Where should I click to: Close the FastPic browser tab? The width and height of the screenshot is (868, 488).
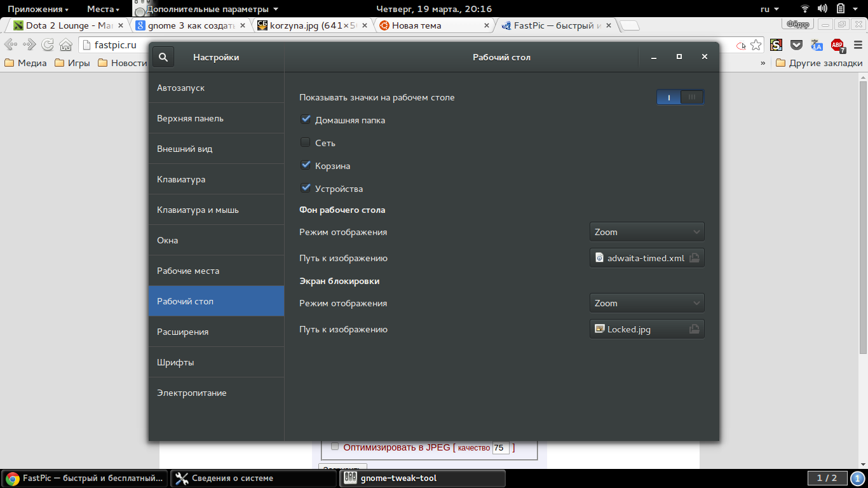pos(608,25)
